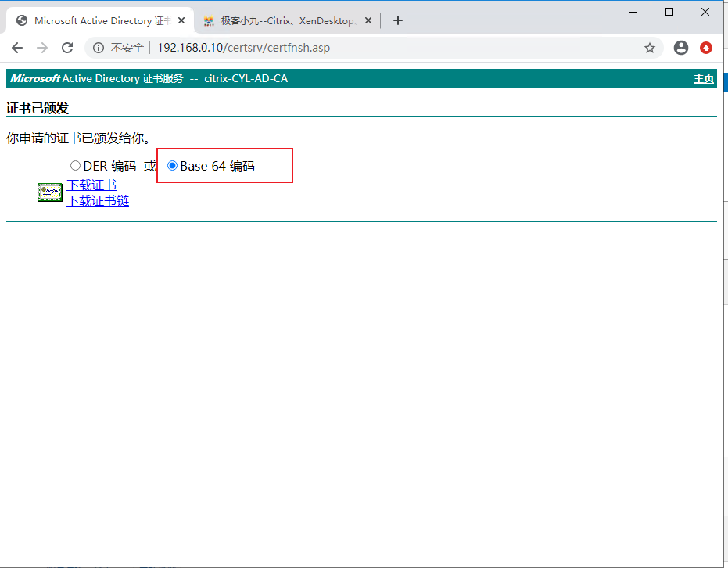Reload the certsrv page
Viewport: 728px width, 568px height.
coord(67,48)
